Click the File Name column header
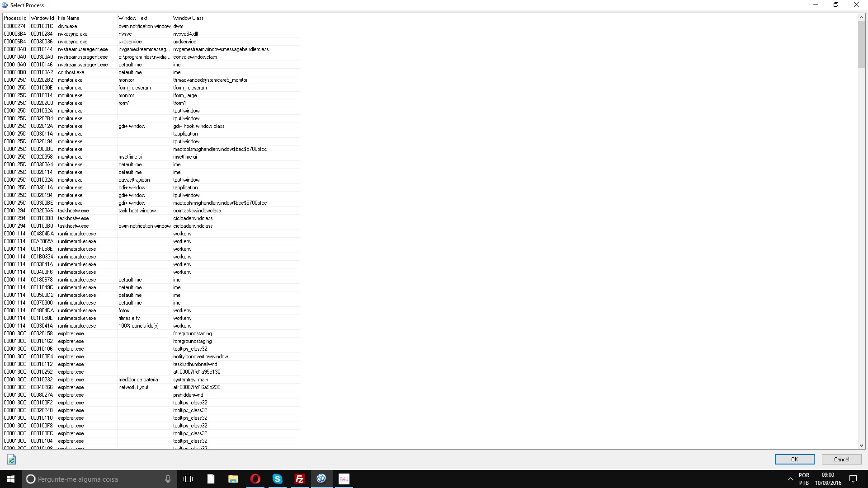This screenshot has height=488, width=868. click(x=69, y=18)
